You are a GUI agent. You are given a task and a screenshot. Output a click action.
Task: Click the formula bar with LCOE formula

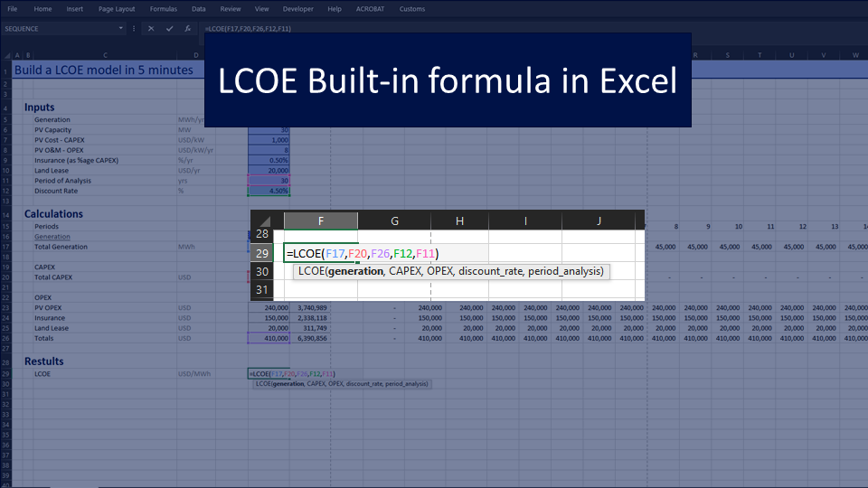[x=248, y=29]
